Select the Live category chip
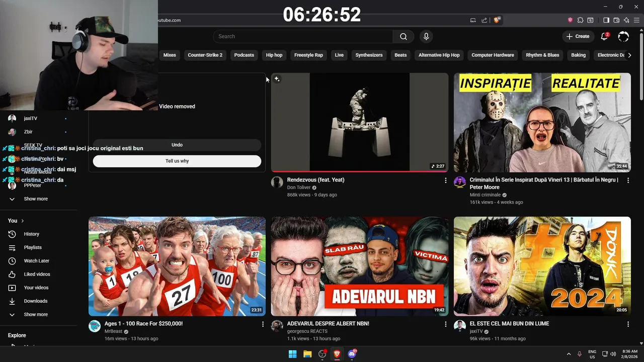The height and width of the screenshot is (362, 644). point(339,55)
